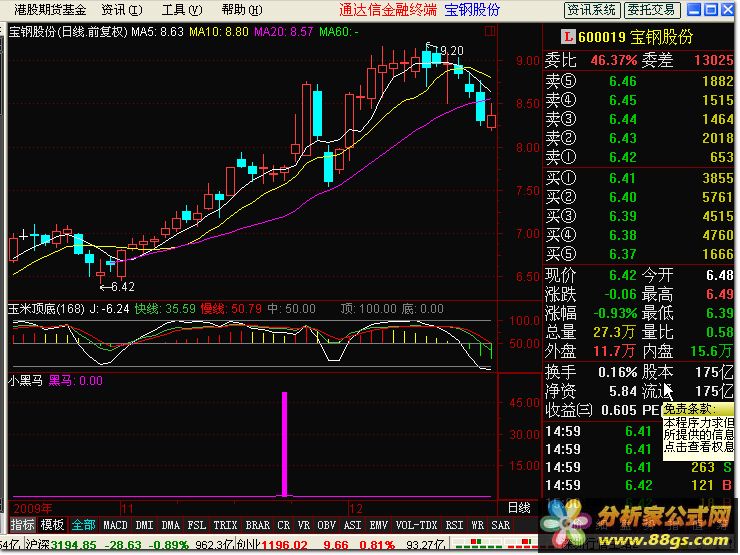The height and width of the screenshot is (555, 740).
Task: Click the 卖⑤ ask row at 6.46
Action: click(639, 81)
